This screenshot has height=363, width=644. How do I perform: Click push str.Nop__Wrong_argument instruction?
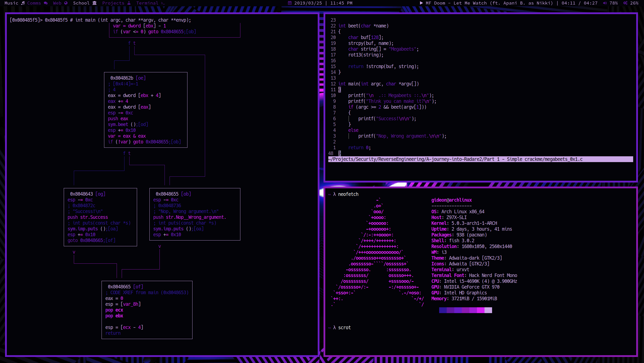tap(190, 217)
